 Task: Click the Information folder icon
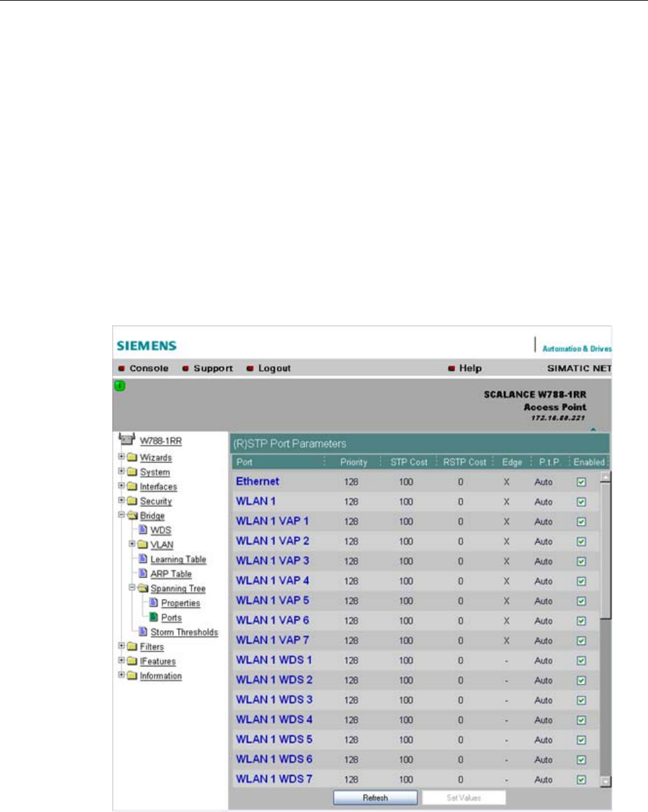pyautogui.click(x=132, y=676)
